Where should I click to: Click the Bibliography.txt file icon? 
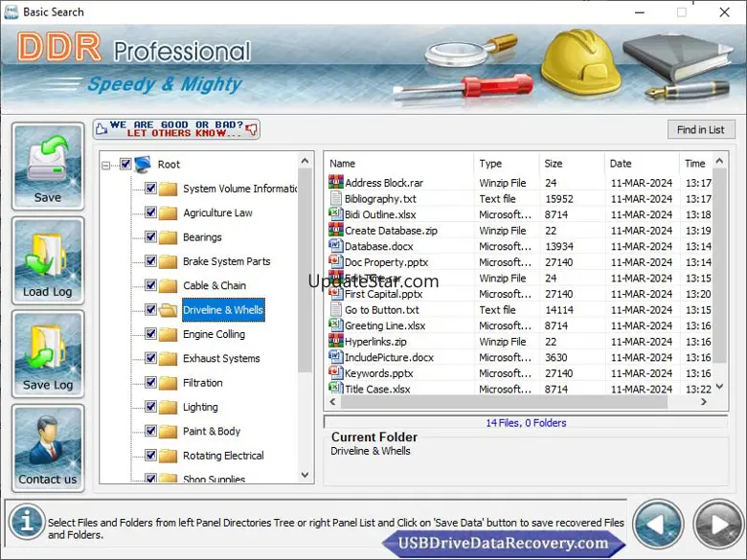click(x=336, y=198)
